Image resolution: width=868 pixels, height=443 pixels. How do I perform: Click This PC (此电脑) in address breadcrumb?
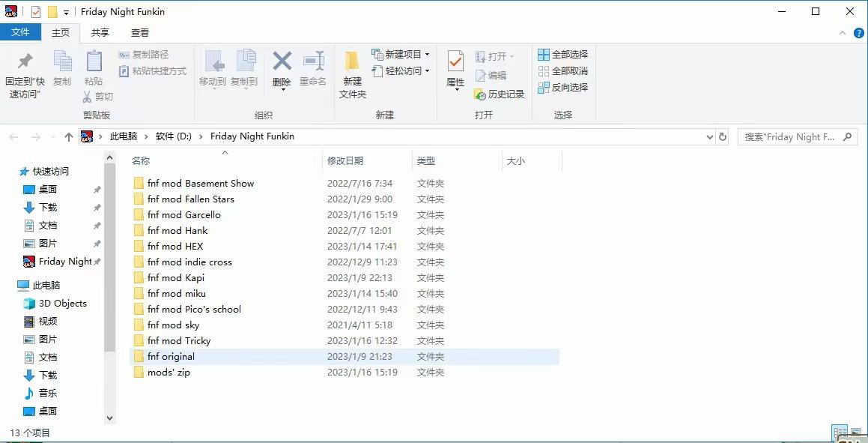click(124, 136)
